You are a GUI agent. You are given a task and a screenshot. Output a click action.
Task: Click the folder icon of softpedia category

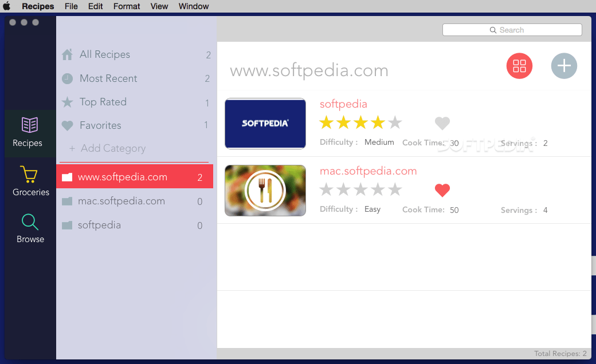pyautogui.click(x=67, y=225)
